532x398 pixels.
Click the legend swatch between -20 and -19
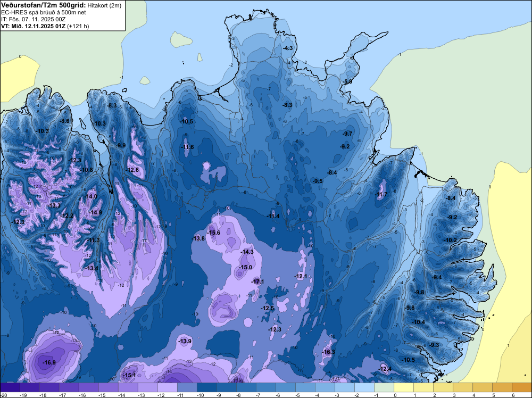point(10,387)
